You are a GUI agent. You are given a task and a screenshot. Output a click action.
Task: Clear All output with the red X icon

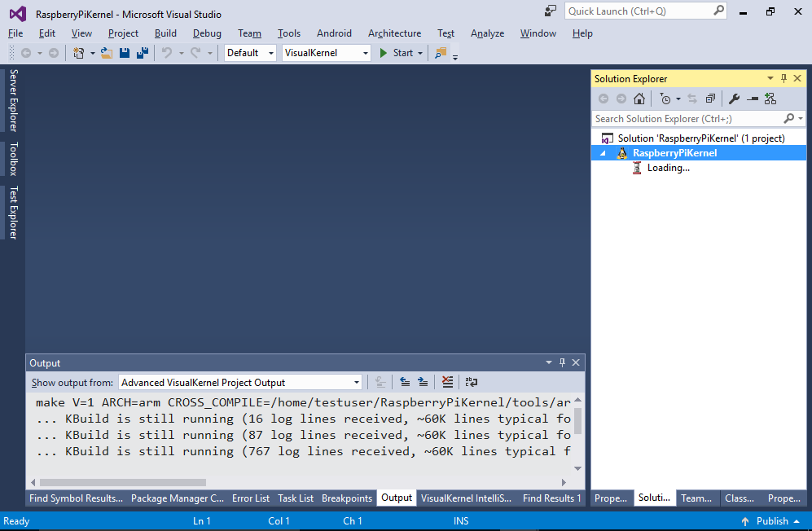(x=447, y=382)
